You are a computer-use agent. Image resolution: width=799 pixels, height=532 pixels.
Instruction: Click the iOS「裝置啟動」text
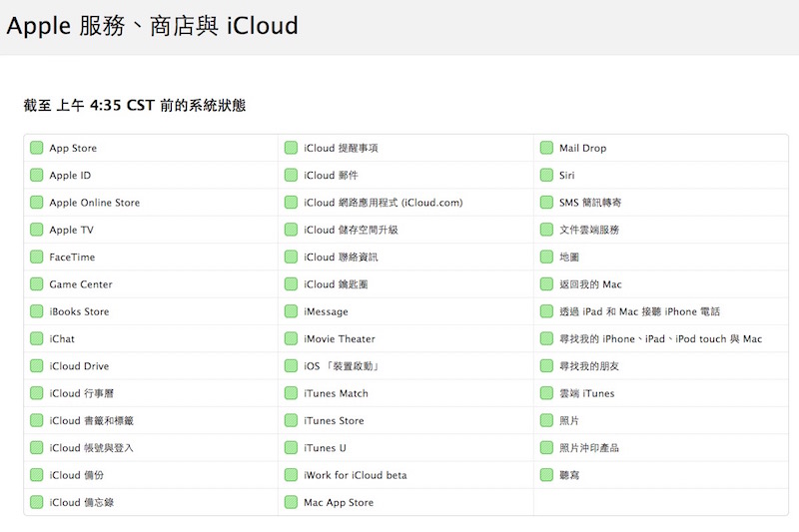[x=342, y=366]
